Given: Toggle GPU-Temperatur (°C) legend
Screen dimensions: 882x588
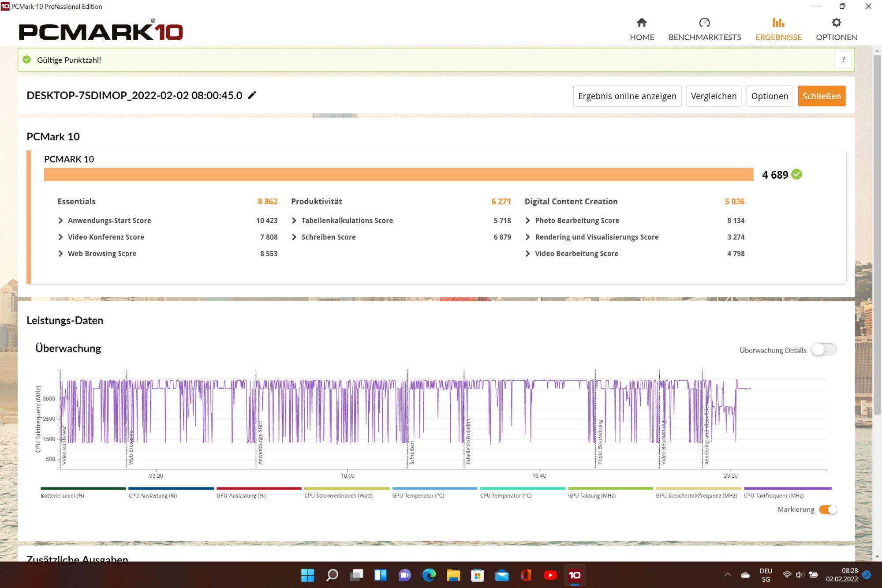Looking at the screenshot, I should coord(435,492).
